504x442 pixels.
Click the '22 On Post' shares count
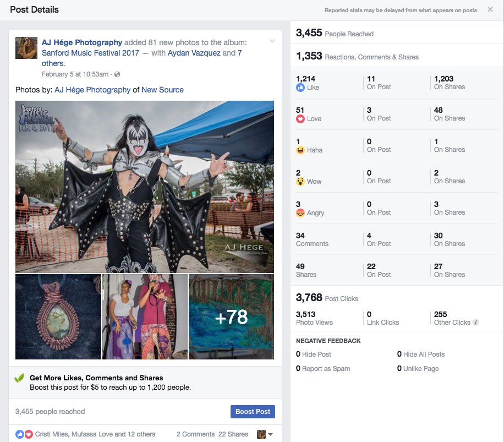point(379,271)
